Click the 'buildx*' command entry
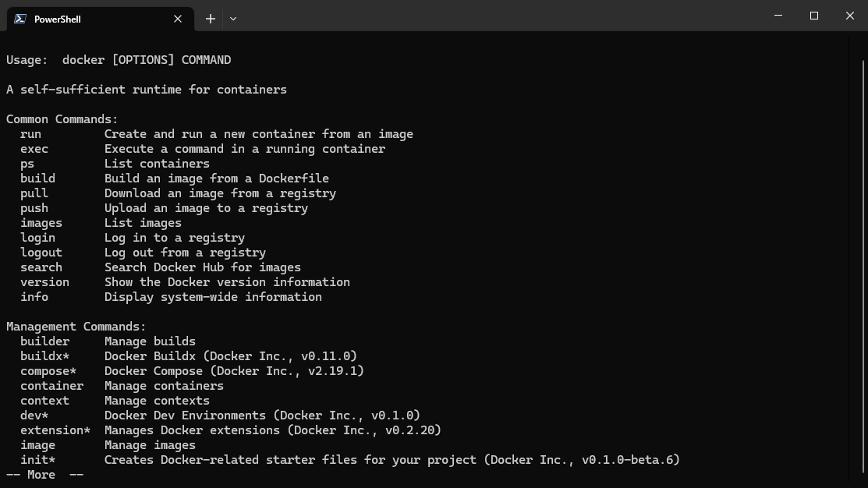 click(x=45, y=356)
